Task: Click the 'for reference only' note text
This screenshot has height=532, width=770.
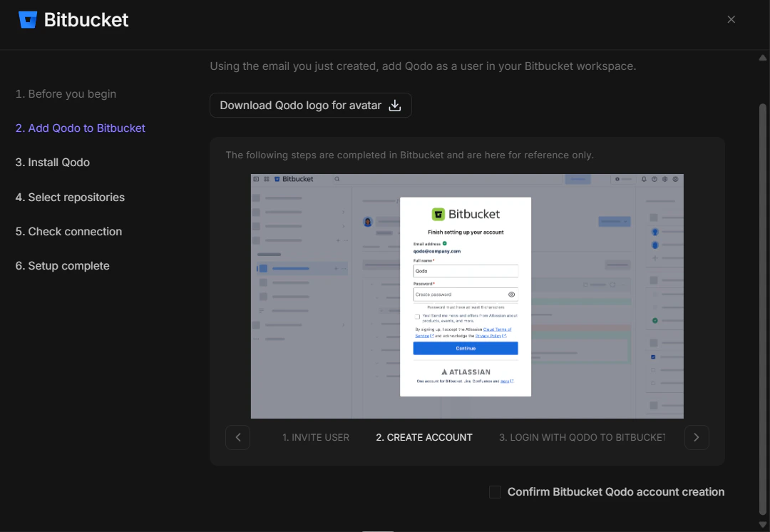Action: (409, 155)
